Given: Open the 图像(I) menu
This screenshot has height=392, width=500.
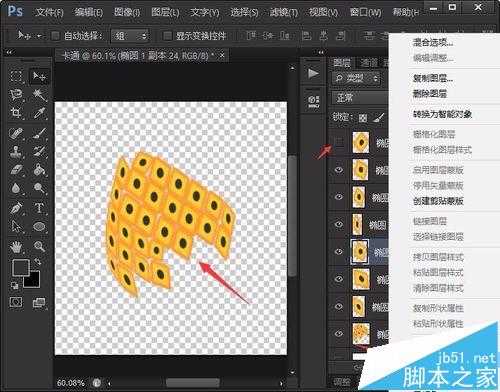Looking at the screenshot, I should pos(127,13).
